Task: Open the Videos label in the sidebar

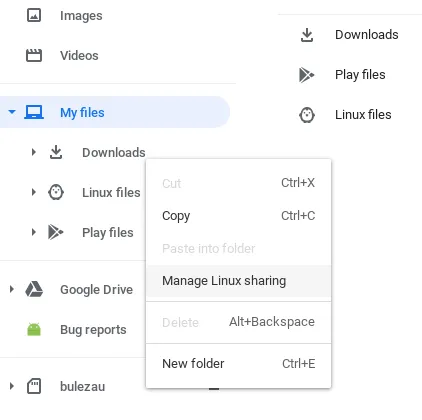Action: [x=79, y=56]
